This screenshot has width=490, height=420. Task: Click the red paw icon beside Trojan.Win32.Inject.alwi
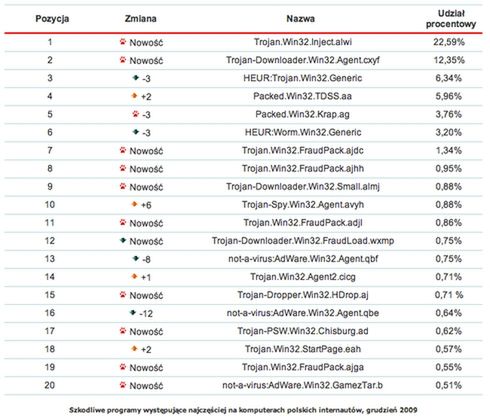[x=123, y=42]
